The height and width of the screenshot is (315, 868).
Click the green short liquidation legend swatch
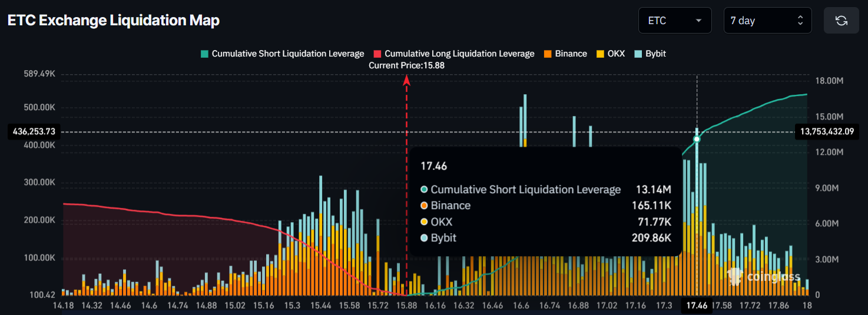pyautogui.click(x=204, y=54)
